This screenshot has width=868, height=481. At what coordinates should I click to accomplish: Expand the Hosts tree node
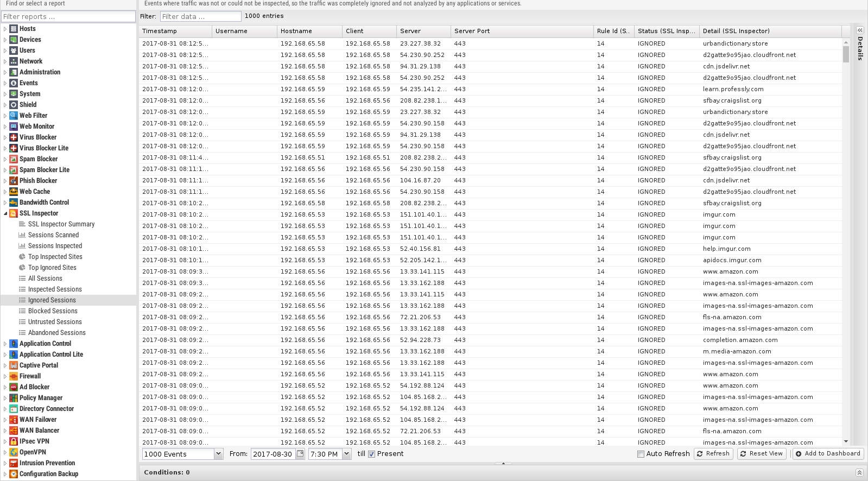click(5, 29)
